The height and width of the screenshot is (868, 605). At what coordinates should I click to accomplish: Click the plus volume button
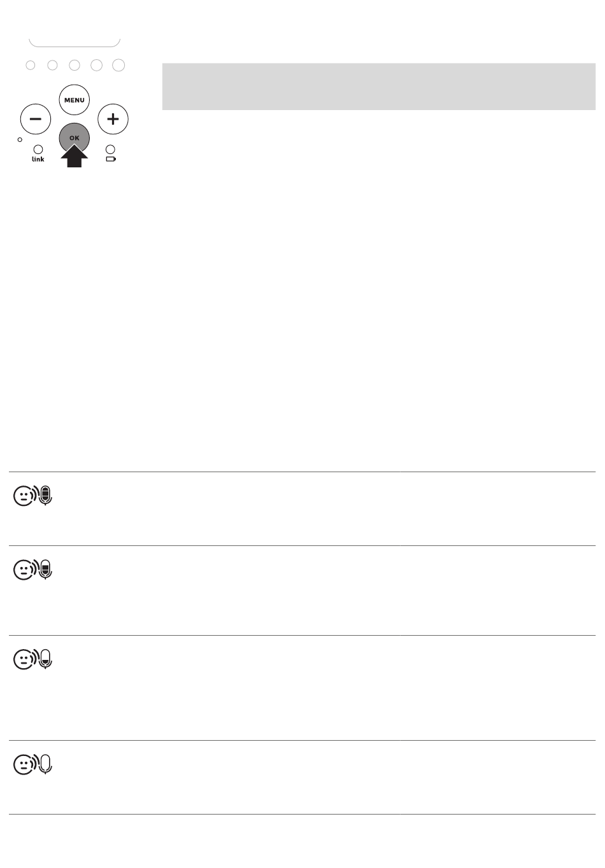pyautogui.click(x=113, y=119)
